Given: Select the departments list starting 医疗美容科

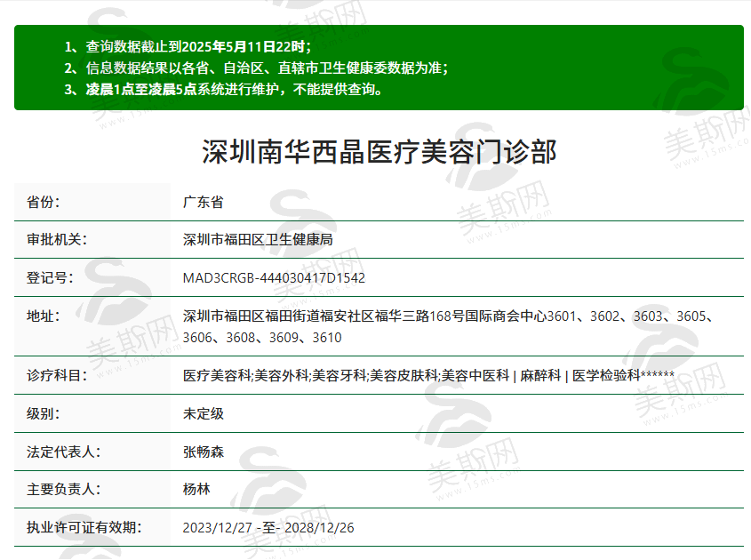Looking at the screenshot, I should click(x=428, y=376).
